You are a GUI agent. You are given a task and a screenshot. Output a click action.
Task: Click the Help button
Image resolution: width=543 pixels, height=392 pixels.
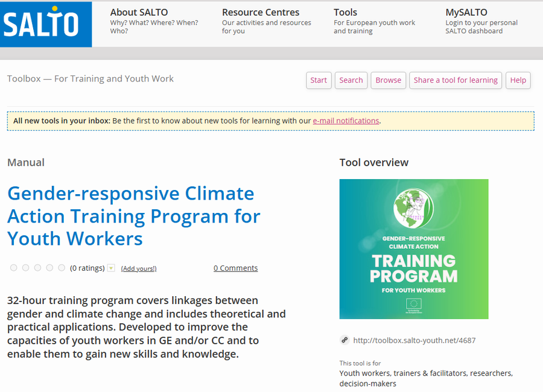click(518, 80)
